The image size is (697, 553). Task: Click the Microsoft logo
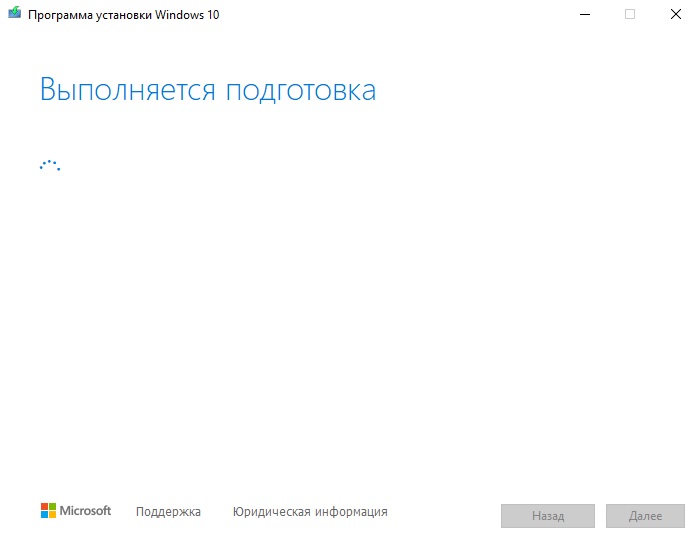76,511
